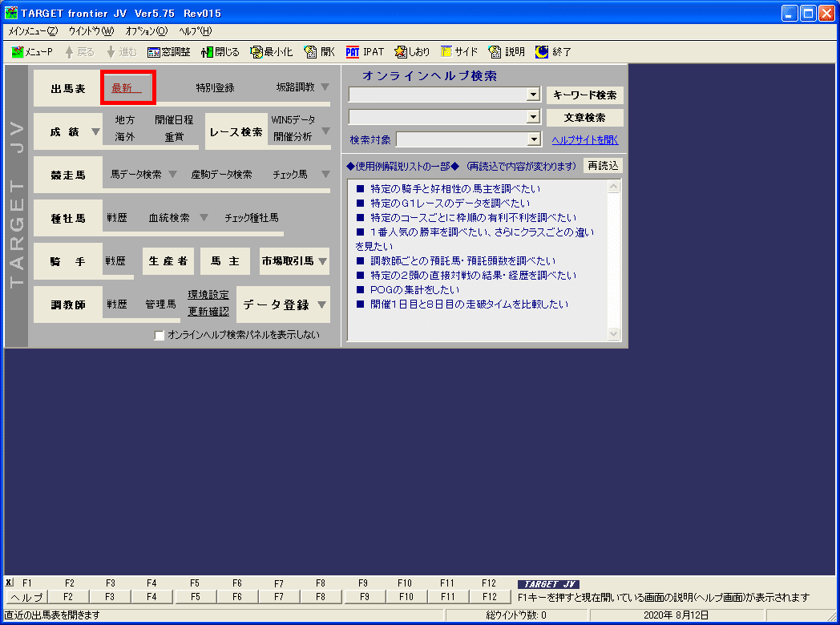840x625 pixels.
Task: Click チェック種牡馬 item
Action: click(x=251, y=218)
